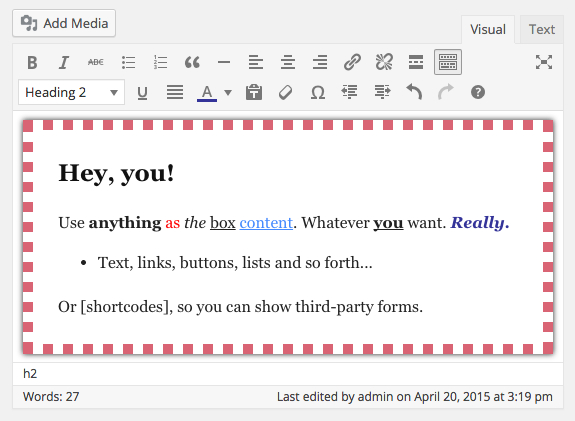575x421 pixels.
Task: Click the Add Media button
Action: click(64, 23)
